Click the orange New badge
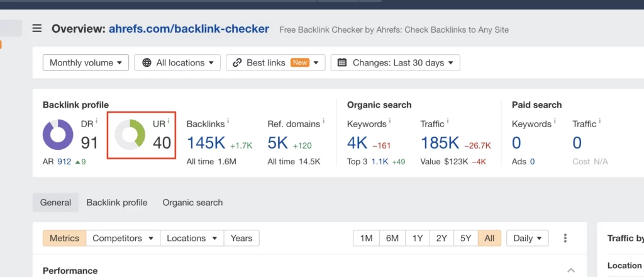The height and width of the screenshot is (277, 644). pyautogui.click(x=300, y=62)
